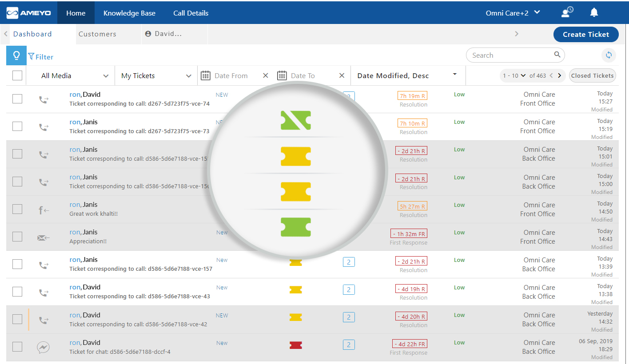Click the refresh tickets icon

(609, 55)
